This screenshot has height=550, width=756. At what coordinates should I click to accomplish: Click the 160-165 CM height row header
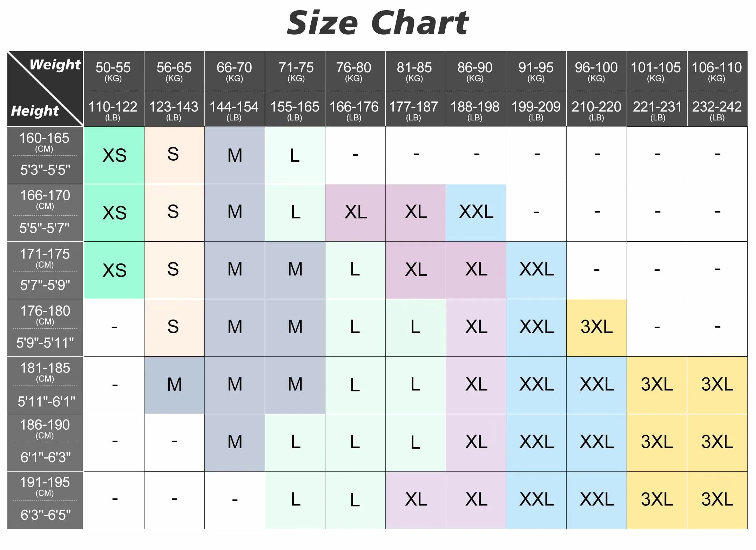(x=45, y=155)
